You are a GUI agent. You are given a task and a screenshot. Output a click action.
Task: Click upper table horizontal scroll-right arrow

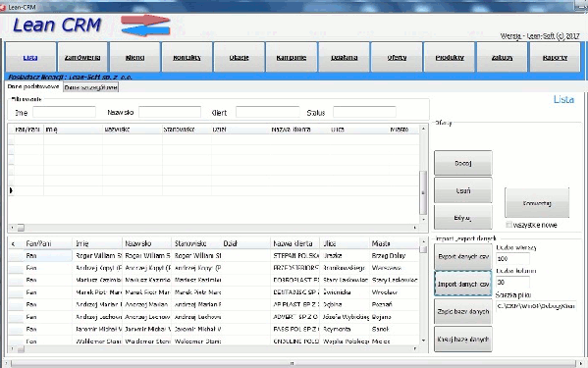pos(415,228)
